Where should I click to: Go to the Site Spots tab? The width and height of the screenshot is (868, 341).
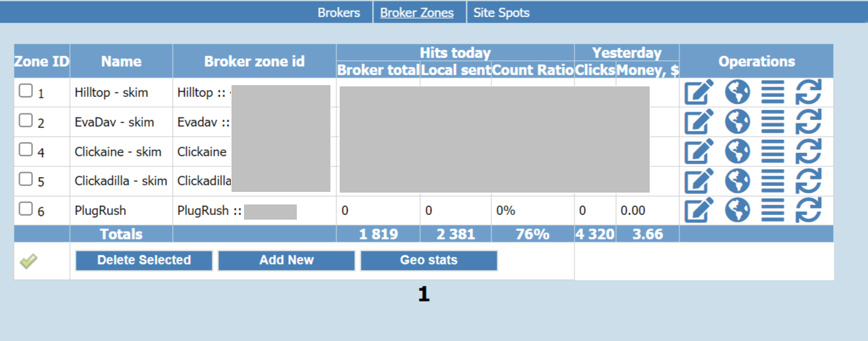pos(501,13)
